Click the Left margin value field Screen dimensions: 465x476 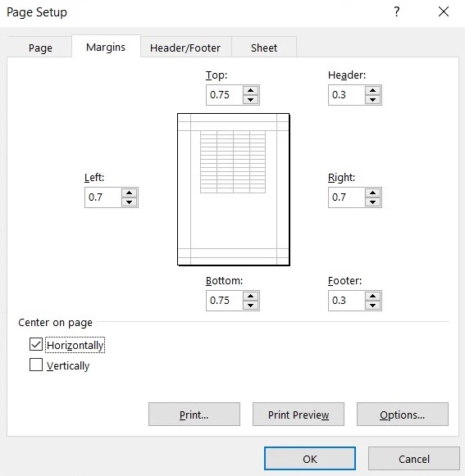pyautogui.click(x=103, y=197)
